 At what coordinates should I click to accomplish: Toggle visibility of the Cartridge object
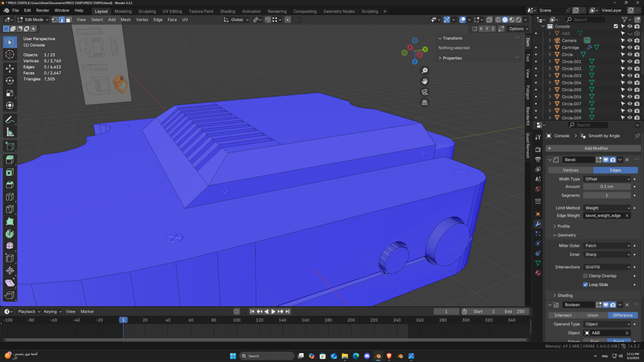pyautogui.click(x=630, y=47)
